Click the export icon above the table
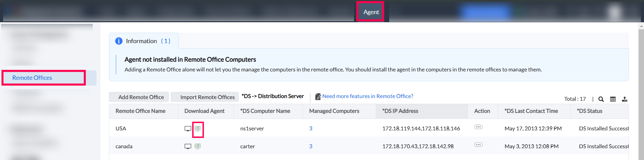The width and height of the screenshot is (644, 160). [x=625, y=99]
